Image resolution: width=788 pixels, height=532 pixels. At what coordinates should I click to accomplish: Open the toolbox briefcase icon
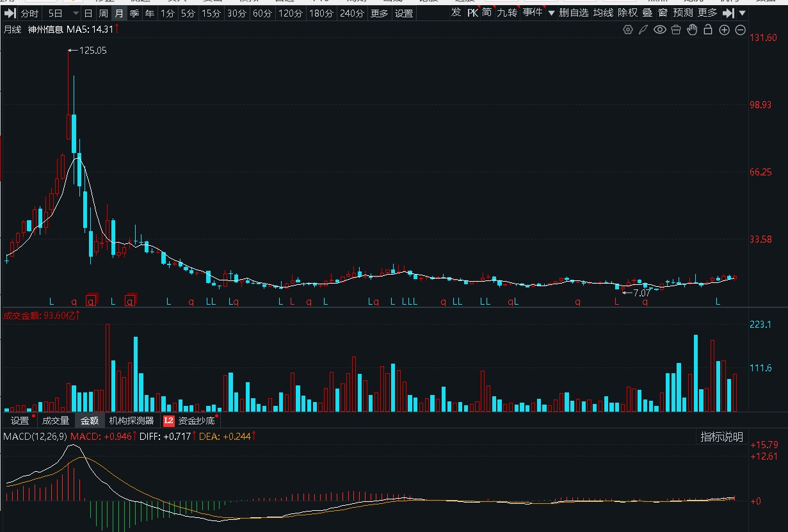[x=676, y=29]
